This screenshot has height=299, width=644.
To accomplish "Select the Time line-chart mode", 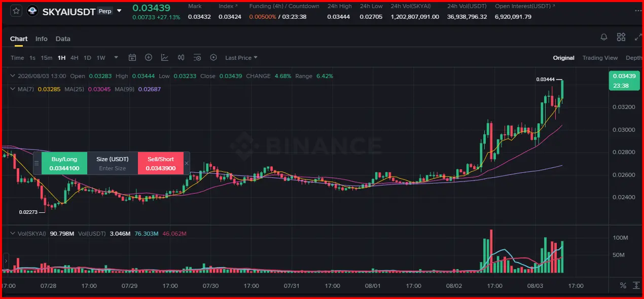I will coord(17,58).
